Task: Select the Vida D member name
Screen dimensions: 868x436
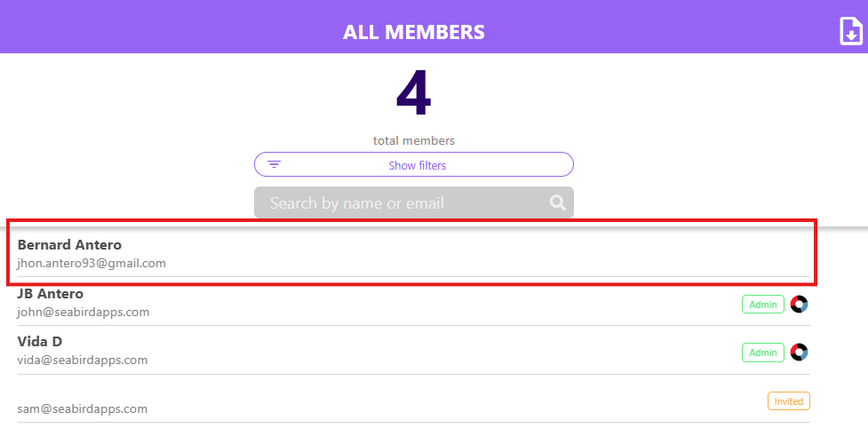Action: (x=39, y=342)
